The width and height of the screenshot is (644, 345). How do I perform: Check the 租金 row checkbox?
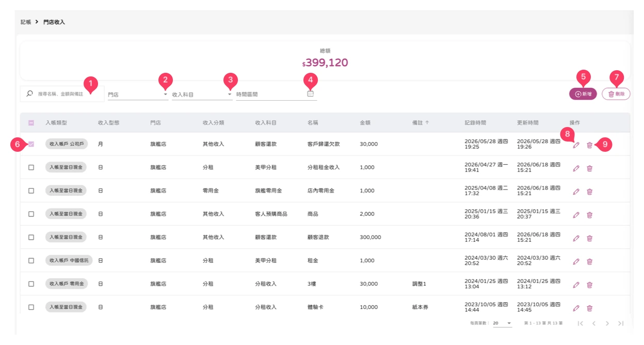pos(31,260)
